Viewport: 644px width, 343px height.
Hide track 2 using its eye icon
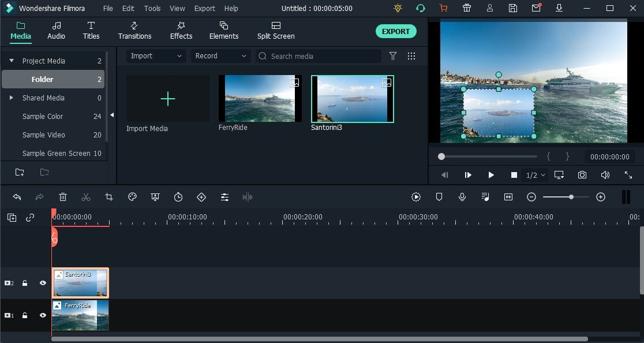click(x=43, y=283)
